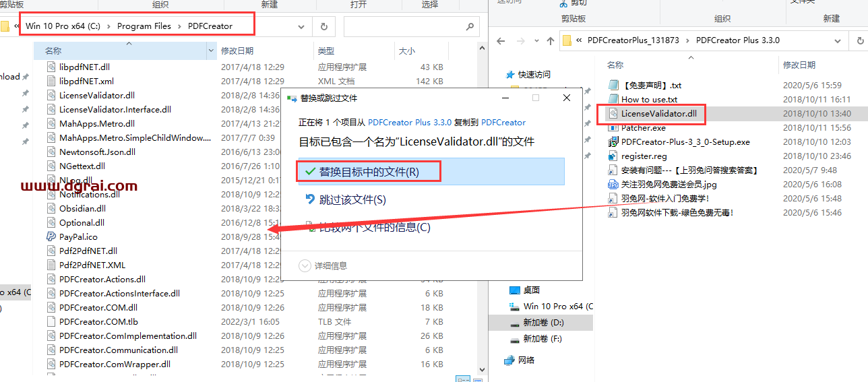
Task: Click the register.reg file icon
Action: click(x=613, y=156)
